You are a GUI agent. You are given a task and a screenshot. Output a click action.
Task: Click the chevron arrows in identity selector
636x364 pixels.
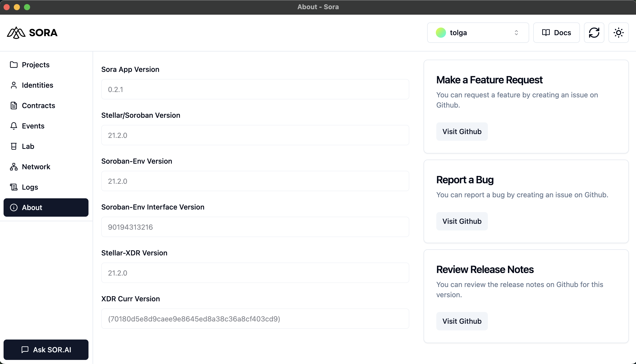tap(516, 33)
